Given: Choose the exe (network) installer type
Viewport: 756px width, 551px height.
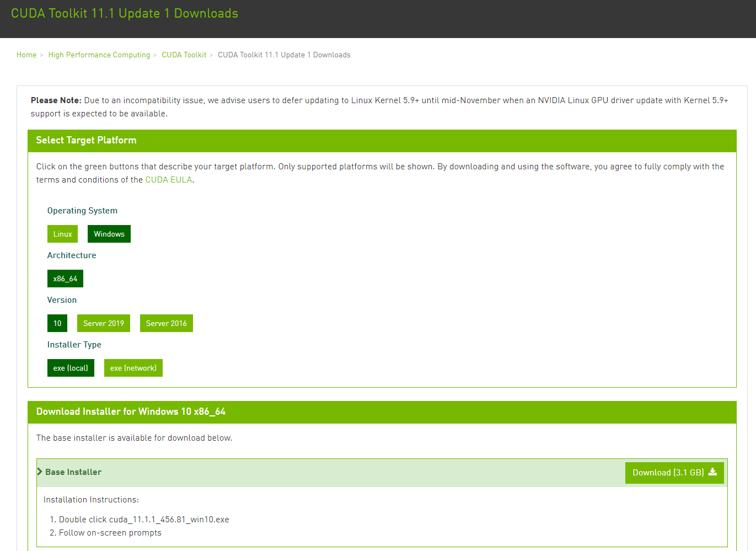Looking at the screenshot, I should pos(133,368).
